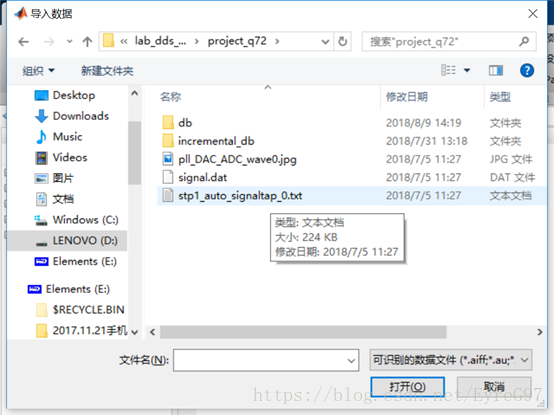Click the horizontal scrollbar in file list
554x415 pixels.
(x=303, y=332)
